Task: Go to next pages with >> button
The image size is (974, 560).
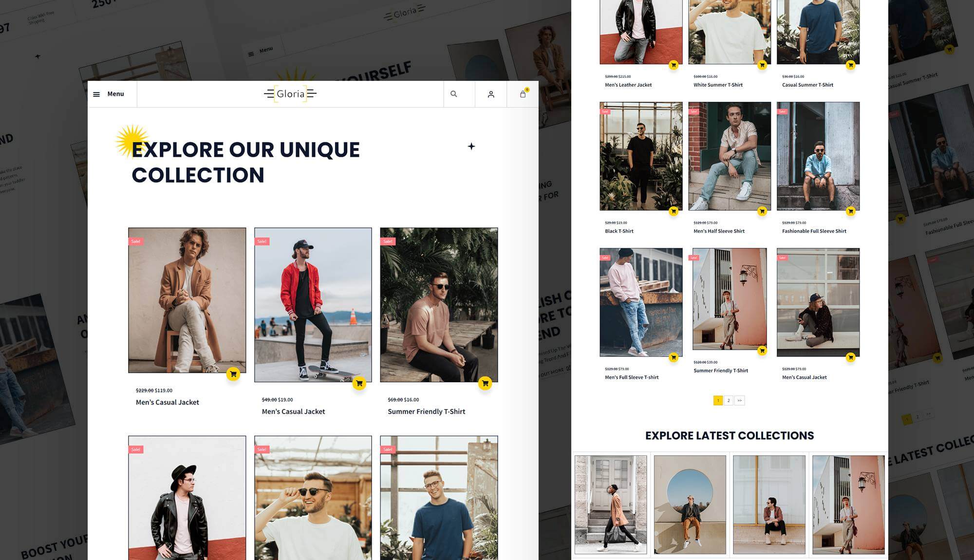Action: (740, 400)
